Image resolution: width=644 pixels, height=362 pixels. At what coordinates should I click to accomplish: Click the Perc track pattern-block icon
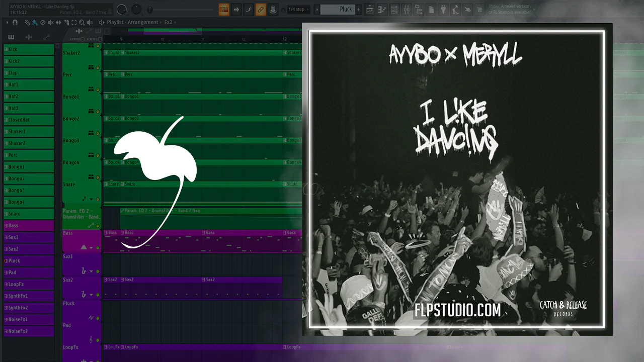tap(91, 88)
